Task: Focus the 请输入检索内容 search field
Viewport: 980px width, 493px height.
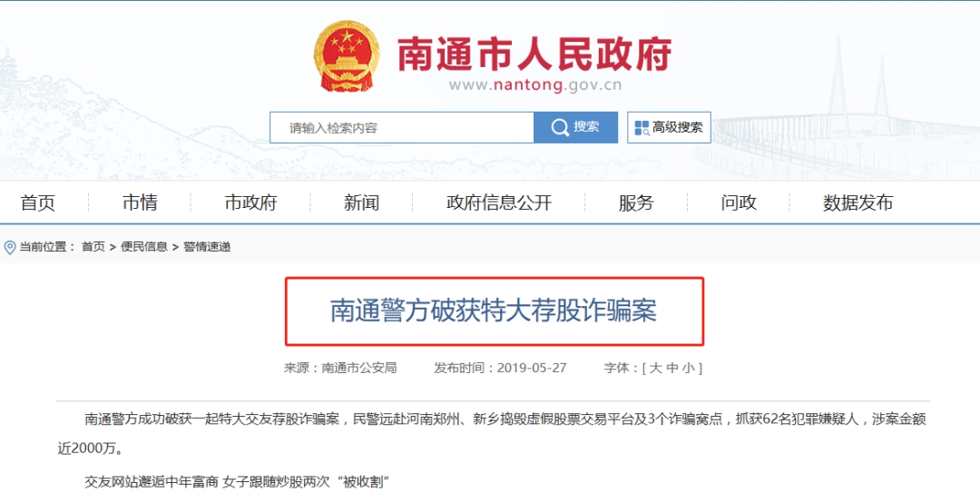Action: (x=402, y=128)
